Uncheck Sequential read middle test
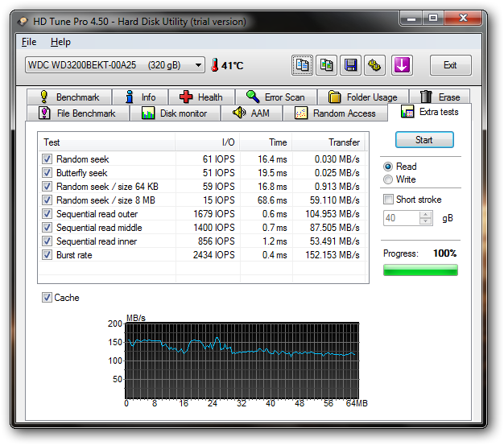 47,228
